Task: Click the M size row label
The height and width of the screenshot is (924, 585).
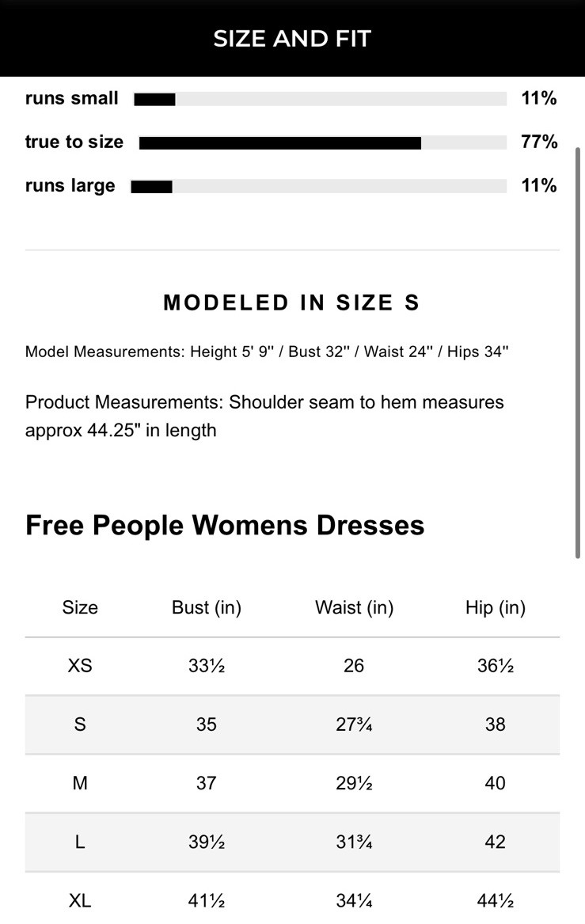Action: coord(80,783)
